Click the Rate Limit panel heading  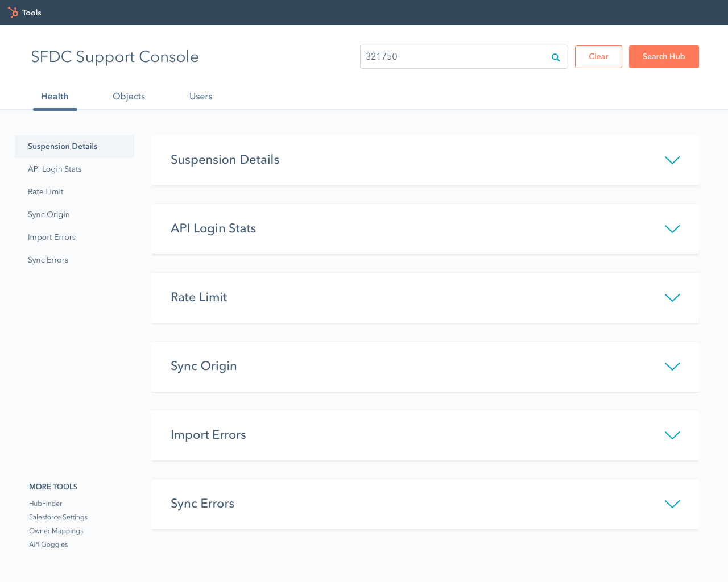point(198,297)
